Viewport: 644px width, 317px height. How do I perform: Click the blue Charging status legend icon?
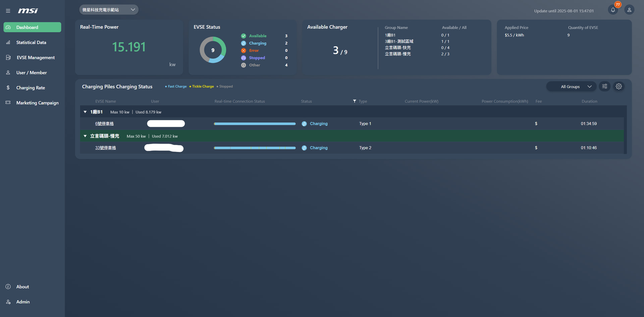tap(244, 43)
